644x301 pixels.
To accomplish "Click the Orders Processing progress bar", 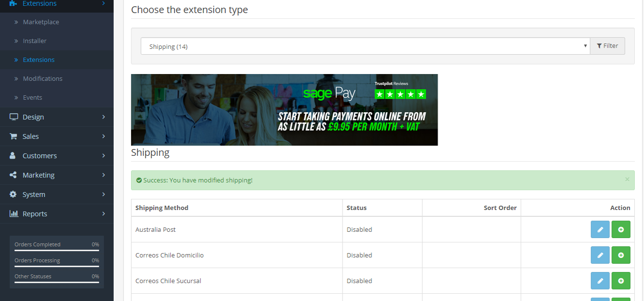I will 57,266.
